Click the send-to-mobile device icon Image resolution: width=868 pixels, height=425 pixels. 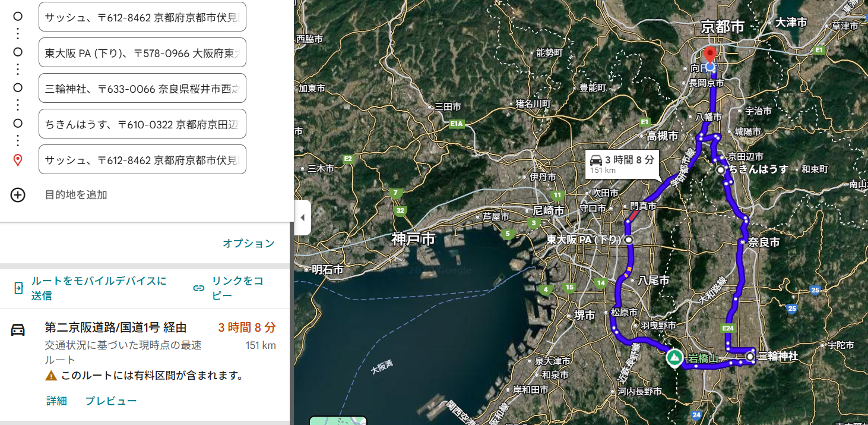[x=19, y=288]
